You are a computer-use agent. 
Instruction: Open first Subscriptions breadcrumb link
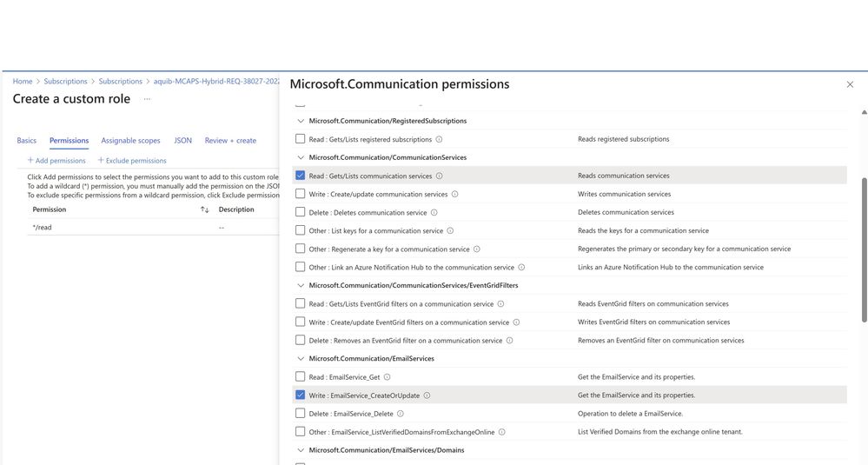pyautogui.click(x=65, y=82)
